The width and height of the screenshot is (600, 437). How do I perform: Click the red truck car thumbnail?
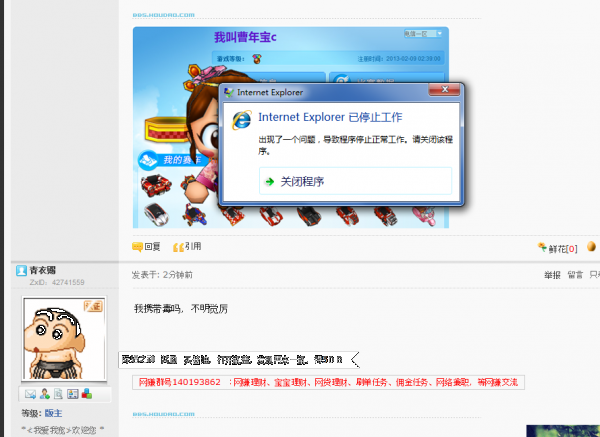point(156,185)
